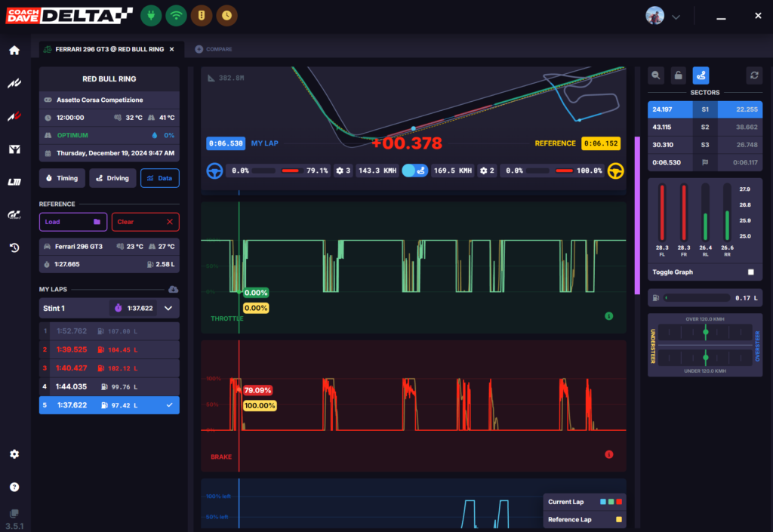The height and width of the screenshot is (532, 773).
Task: Click the refresh icon above Sectors
Action: [x=754, y=75]
